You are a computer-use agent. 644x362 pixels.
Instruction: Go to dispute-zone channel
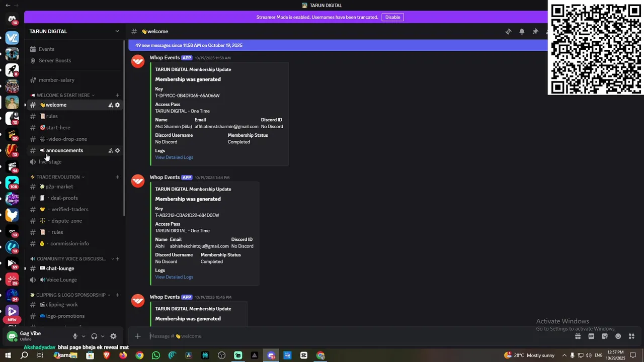click(74, 221)
